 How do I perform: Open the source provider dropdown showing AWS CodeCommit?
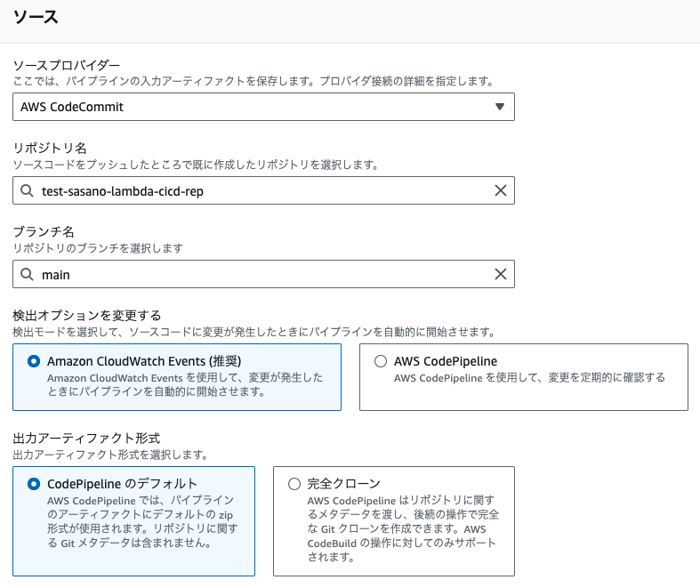click(x=263, y=107)
